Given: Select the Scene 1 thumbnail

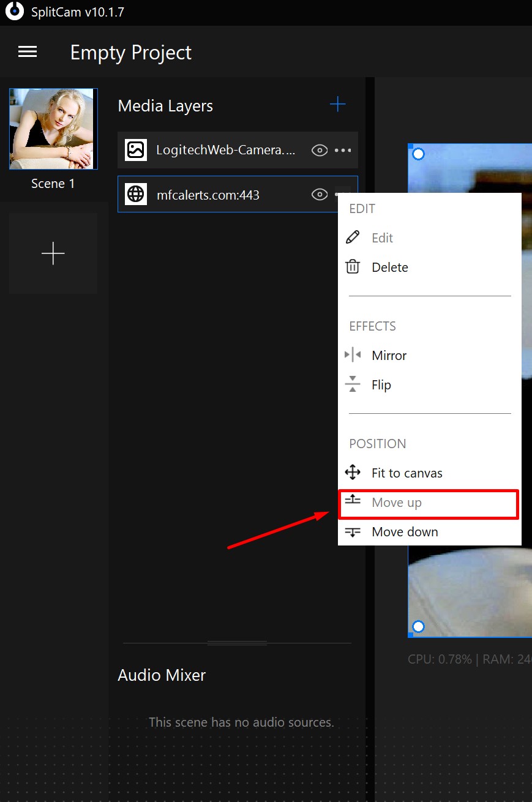Looking at the screenshot, I should coord(53,129).
